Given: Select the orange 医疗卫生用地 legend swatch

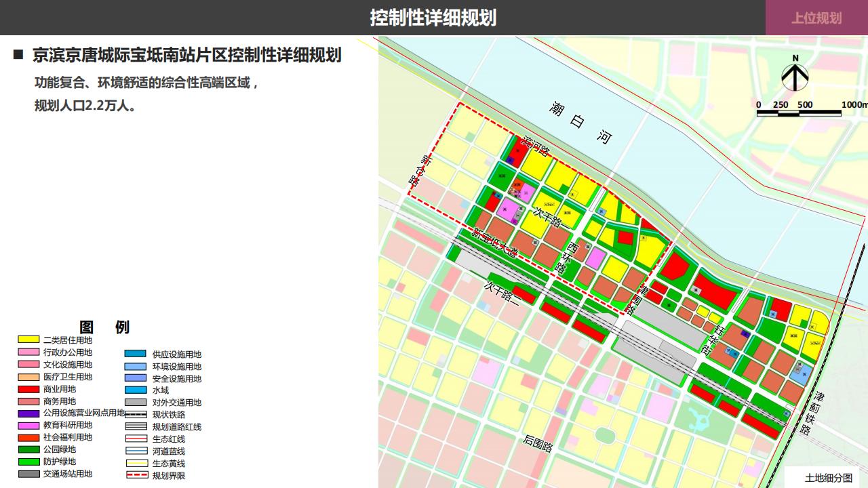Looking at the screenshot, I should [x=28, y=376].
